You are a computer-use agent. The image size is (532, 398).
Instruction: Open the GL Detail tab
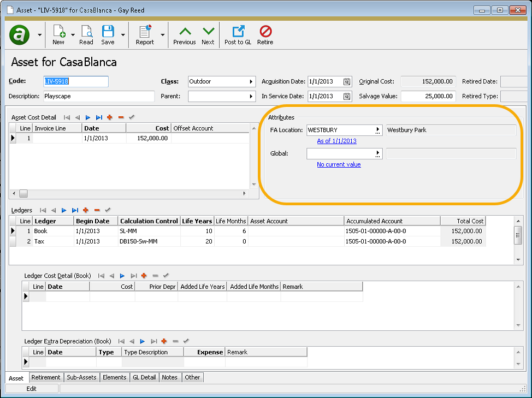click(144, 377)
